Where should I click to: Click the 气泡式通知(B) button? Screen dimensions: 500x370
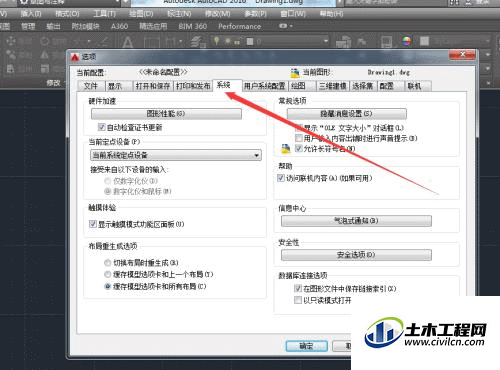356,221
